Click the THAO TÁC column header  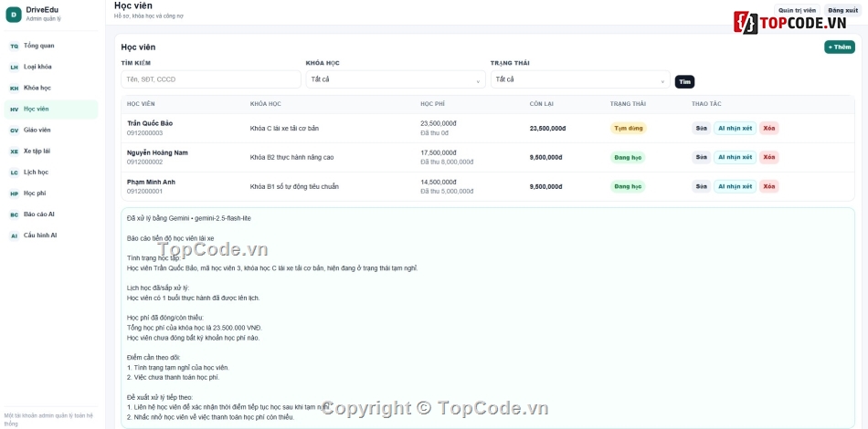pos(706,104)
